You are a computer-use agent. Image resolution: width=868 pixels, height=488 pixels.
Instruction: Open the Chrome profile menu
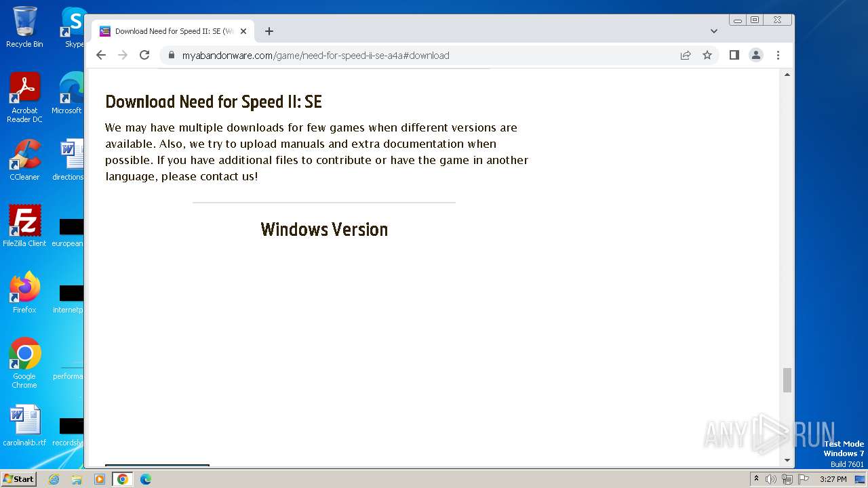point(756,56)
